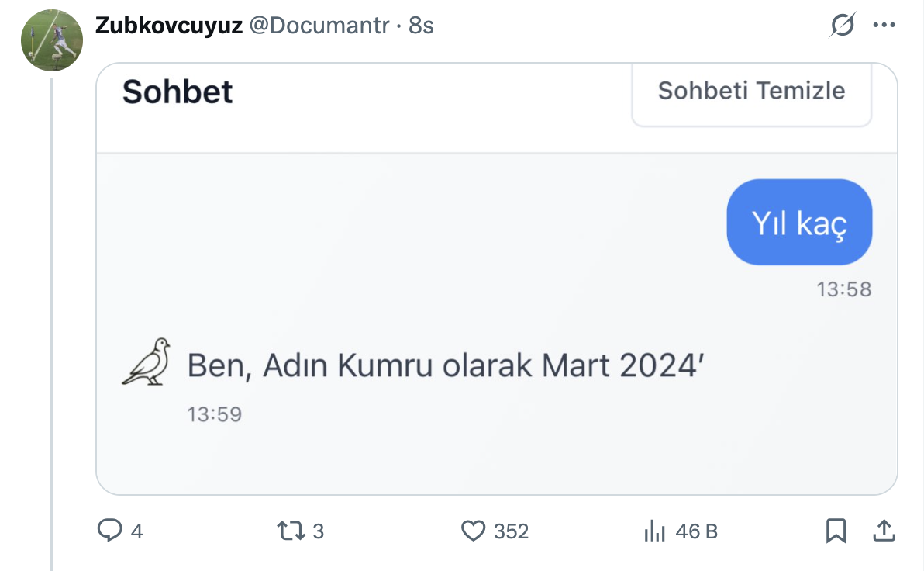The height and width of the screenshot is (571, 924).
Task: Like the tweet with the heart icon
Action: click(473, 531)
